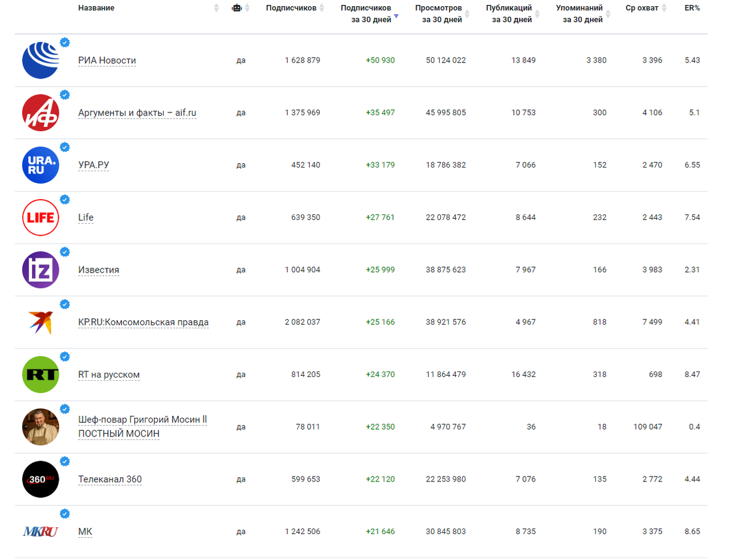This screenshot has height=560, width=742.
Task: Sort by Ср охват column arrows
Action: tap(664, 8)
